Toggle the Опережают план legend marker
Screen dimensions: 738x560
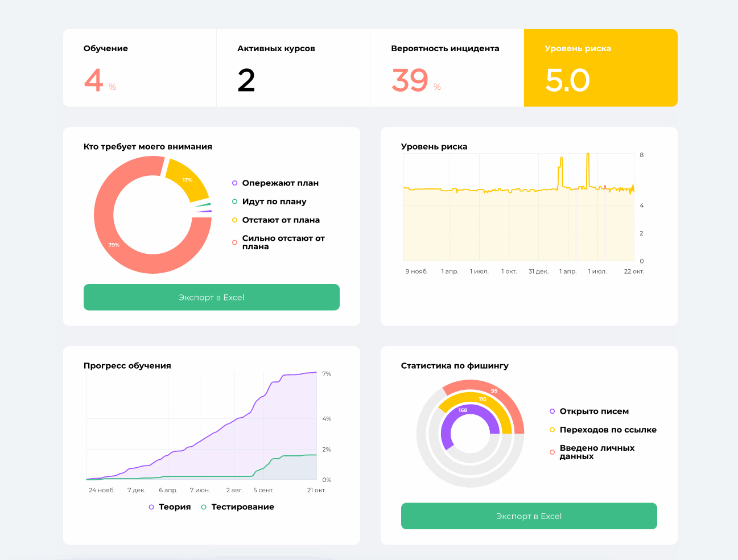click(x=234, y=183)
